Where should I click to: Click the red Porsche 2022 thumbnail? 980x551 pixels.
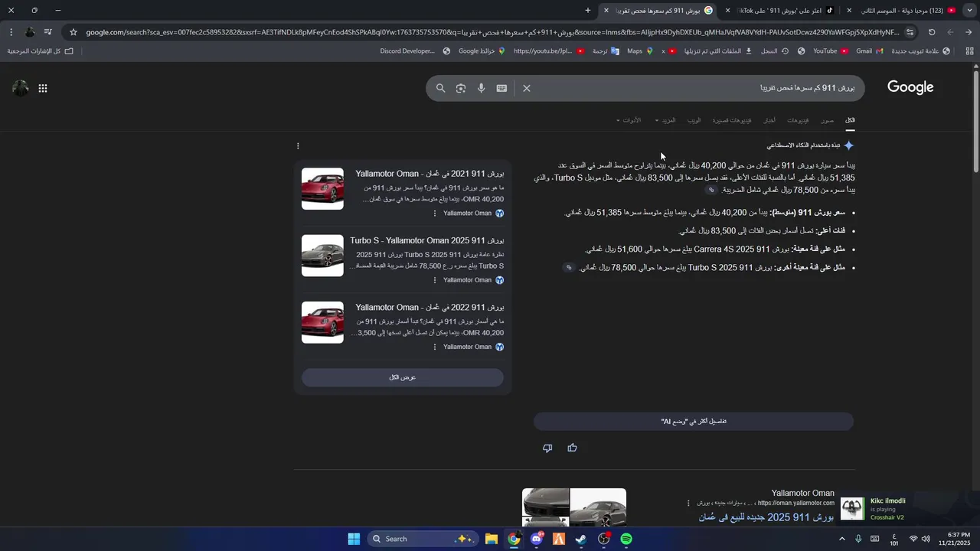point(322,322)
